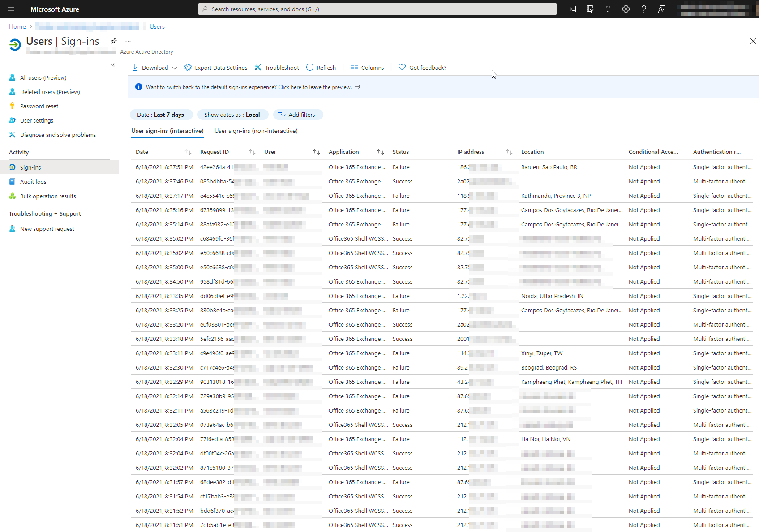Open the notifications bell icon
Viewport: 759px width, 532px height.
608,9
